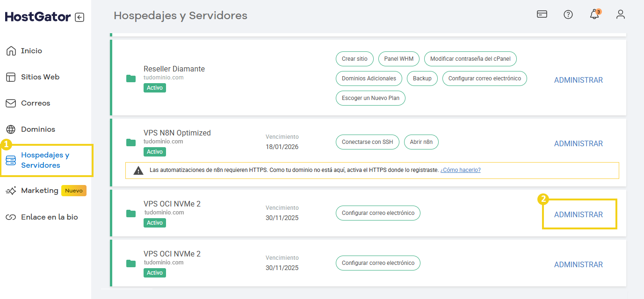Click the help question mark icon
The image size is (644, 299).
click(568, 14)
